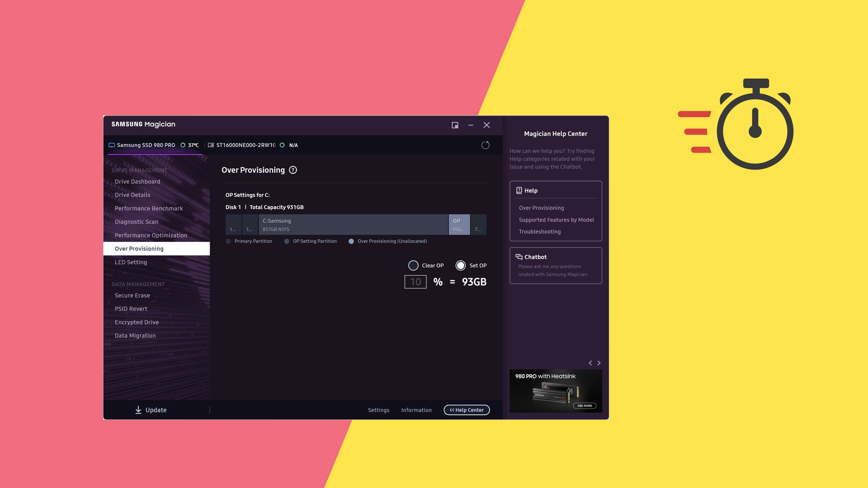
Task: Open Performance Benchmark in sidebar
Action: 149,208
